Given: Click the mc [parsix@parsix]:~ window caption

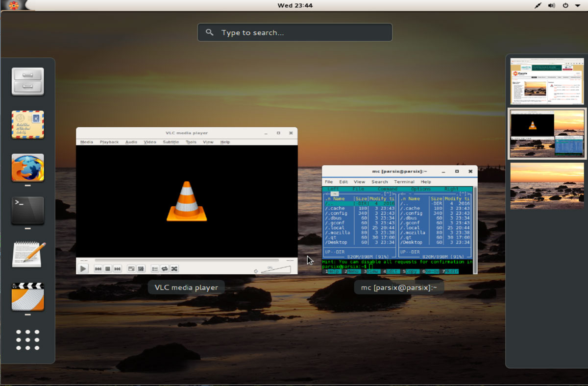Looking at the screenshot, I should tap(399, 288).
